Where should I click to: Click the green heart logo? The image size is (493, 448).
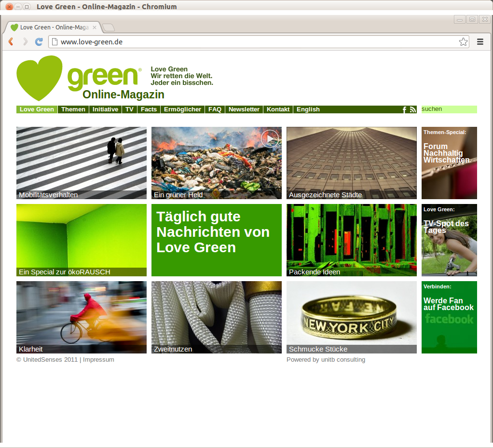click(x=39, y=78)
